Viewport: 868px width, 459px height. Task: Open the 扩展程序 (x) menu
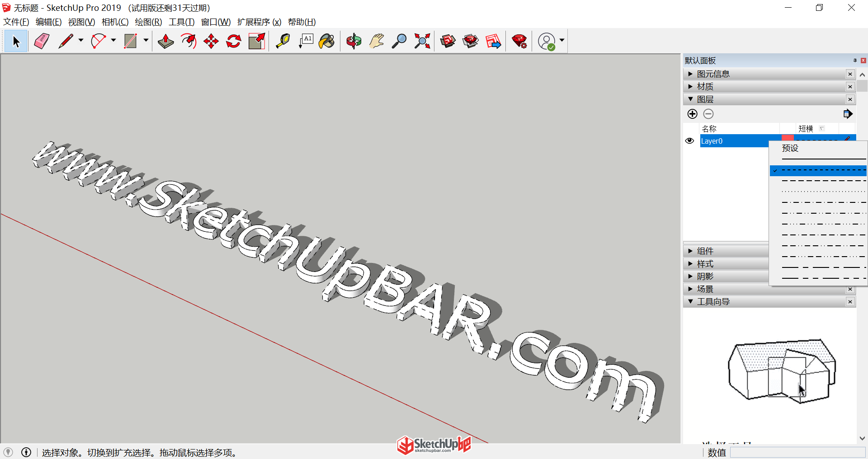(x=259, y=22)
